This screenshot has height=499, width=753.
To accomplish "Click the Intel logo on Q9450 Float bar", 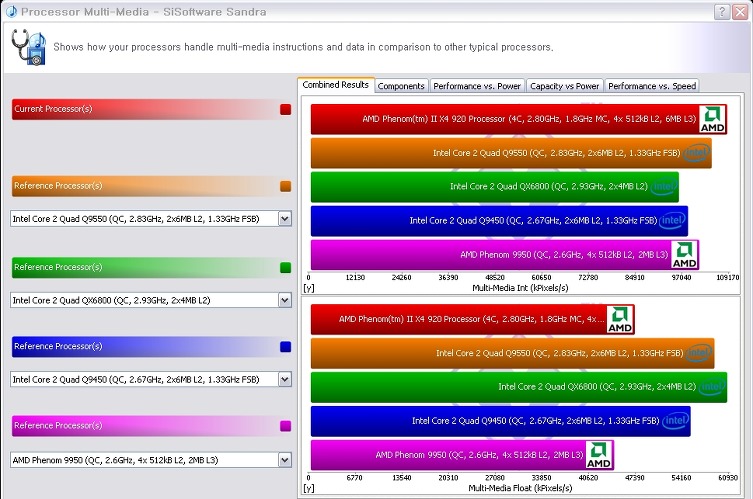I will 676,421.
